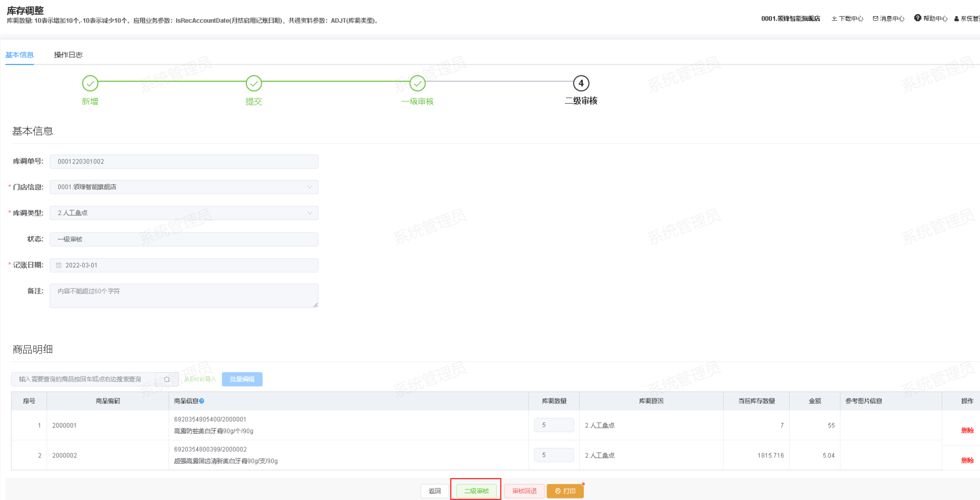Click the accounting date calendar icon
Viewport: 980px width, 500px height.
(59, 265)
